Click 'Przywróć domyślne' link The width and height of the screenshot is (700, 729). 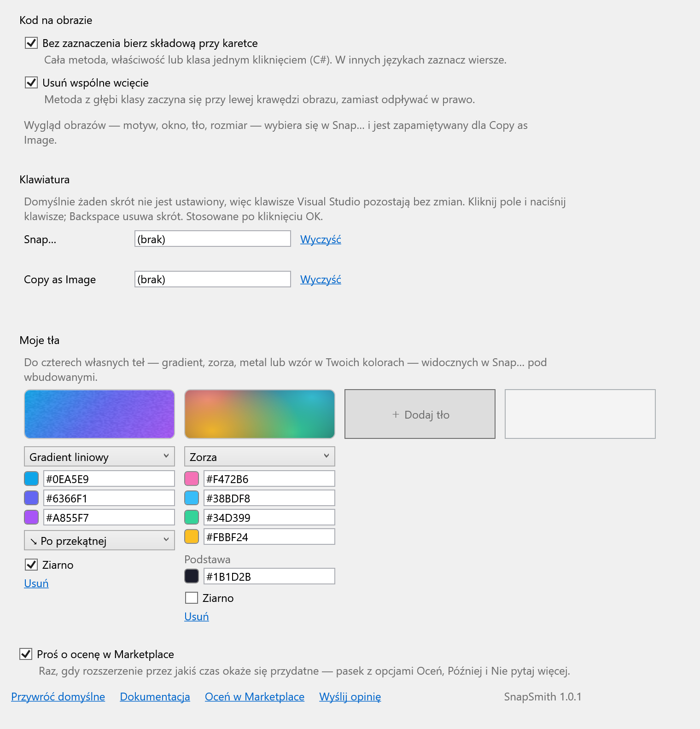pyautogui.click(x=58, y=697)
